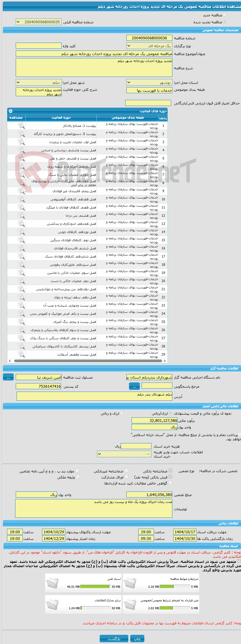241x644 pixels.
Task: Click the کلید واژه input field
Action: pyautogui.click(x=38, y=46)
